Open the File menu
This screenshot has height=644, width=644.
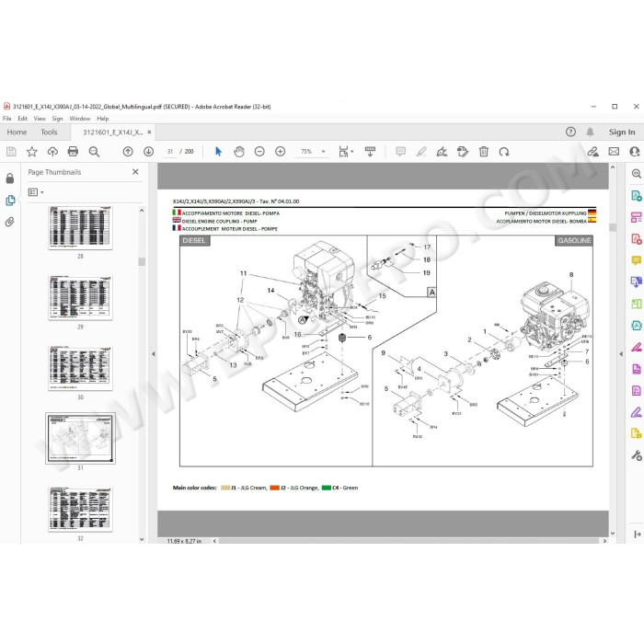7,119
